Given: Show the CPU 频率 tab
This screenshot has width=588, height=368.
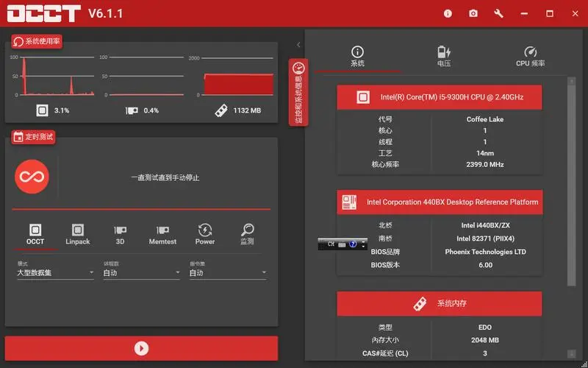Looking at the screenshot, I should [530, 57].
